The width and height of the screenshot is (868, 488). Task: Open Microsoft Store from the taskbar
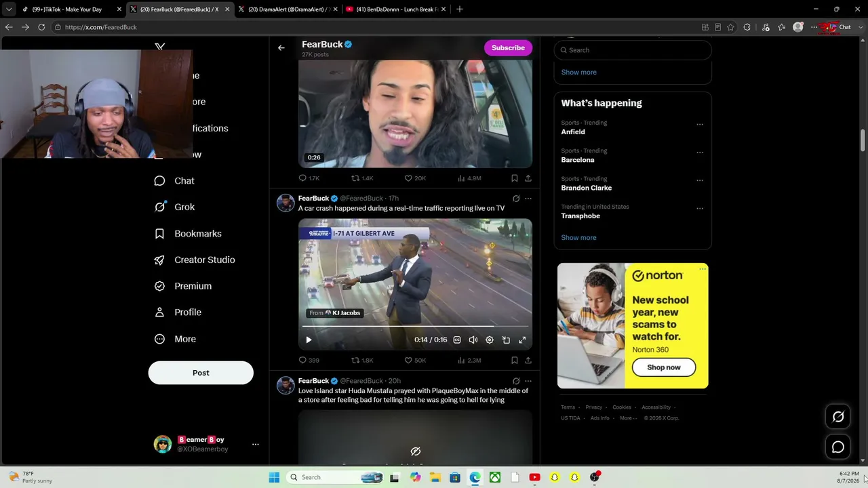(x=455, y=477)
